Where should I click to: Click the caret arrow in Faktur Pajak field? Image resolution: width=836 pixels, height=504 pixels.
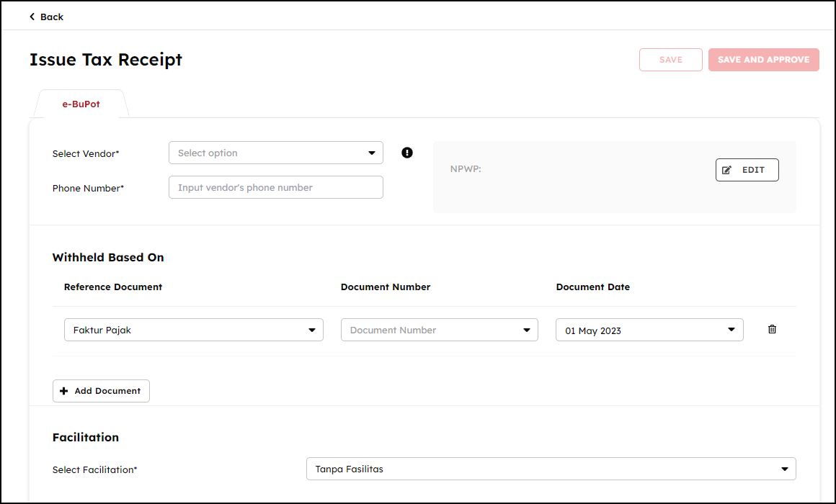click(312, 330)
